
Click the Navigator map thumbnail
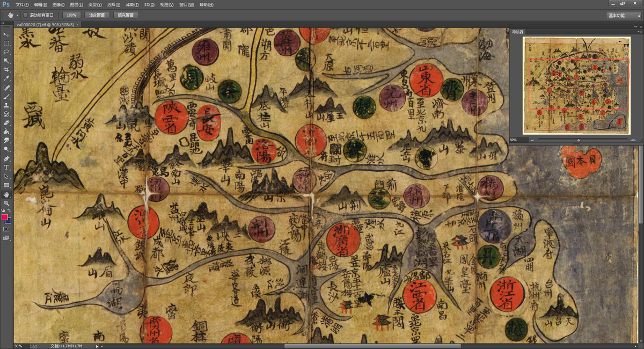tap(576, 85)
